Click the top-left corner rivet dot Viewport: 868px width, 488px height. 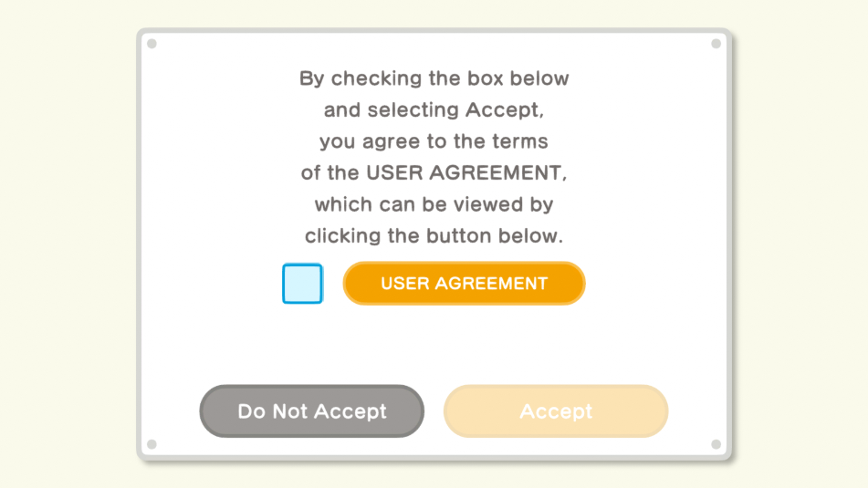point(152,43)
